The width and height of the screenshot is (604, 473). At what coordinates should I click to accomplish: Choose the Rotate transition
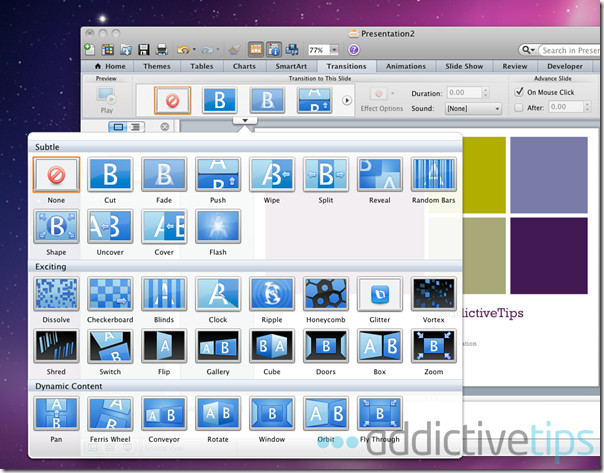pyautogui.click(x=218, y=414)
